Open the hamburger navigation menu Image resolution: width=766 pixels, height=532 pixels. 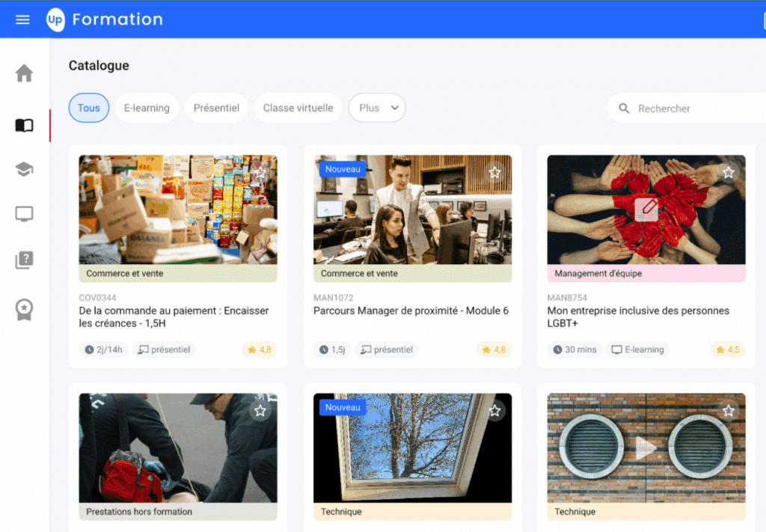pos(22,19)
